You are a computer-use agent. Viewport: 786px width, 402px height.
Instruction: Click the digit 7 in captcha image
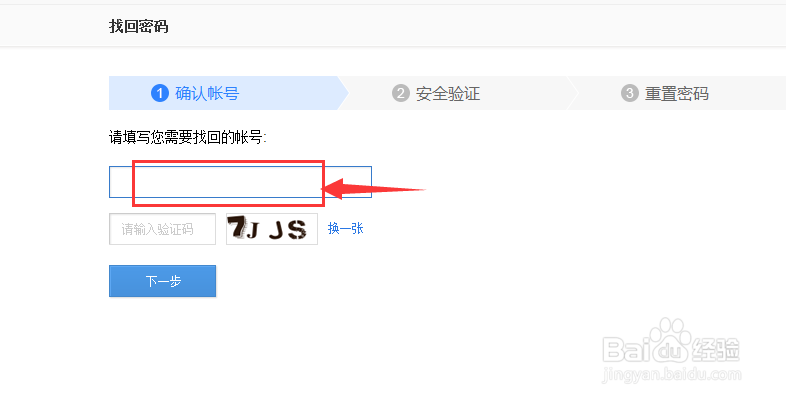tap(236, 229)
